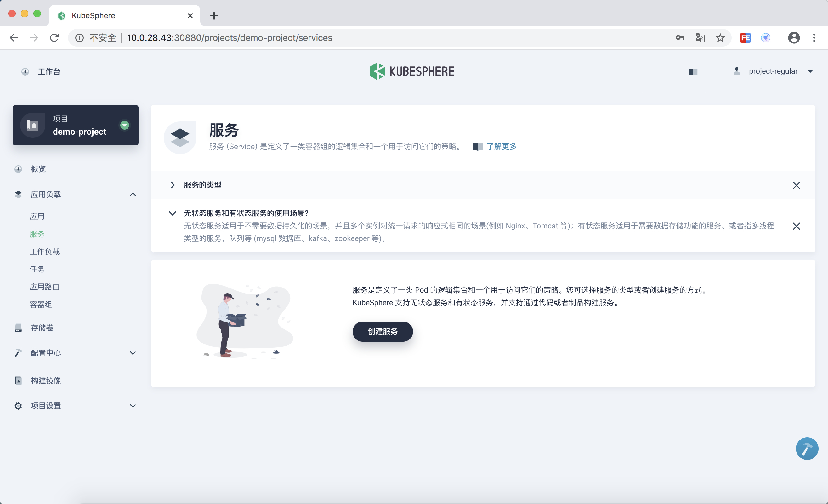The height and width of the screenshot is (504, 828).
Task: Click the 创建服务 button
Action: coord(383,331)
